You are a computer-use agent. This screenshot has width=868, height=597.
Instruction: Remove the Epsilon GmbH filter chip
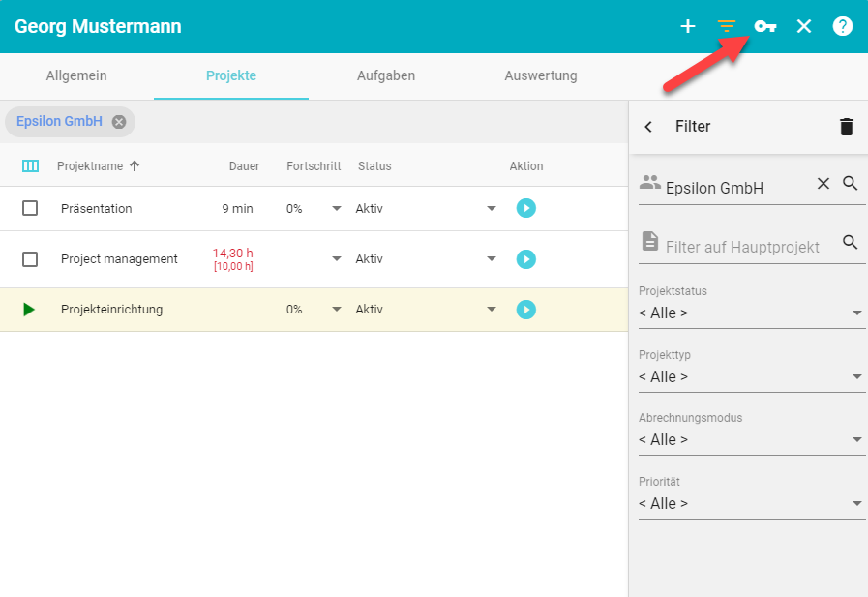point(119,122)
